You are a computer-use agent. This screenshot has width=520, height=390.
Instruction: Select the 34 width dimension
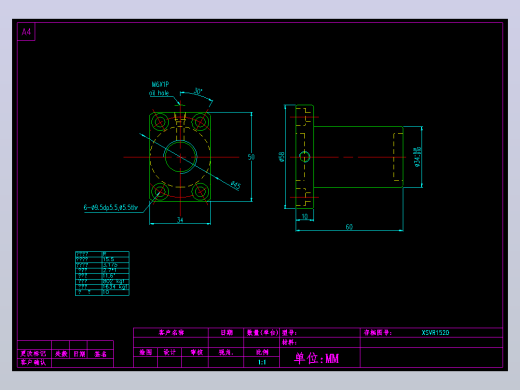(x=180, y=220)
